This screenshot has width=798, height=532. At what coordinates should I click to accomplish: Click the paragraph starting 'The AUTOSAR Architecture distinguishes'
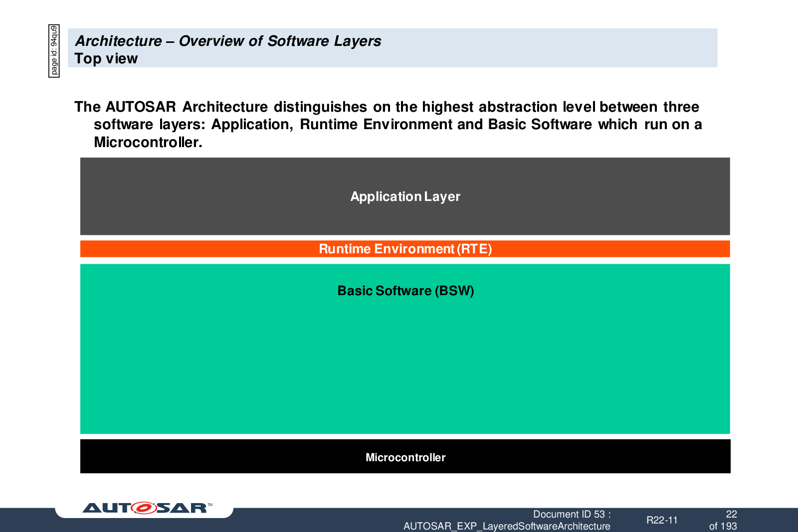click(388, 124)
